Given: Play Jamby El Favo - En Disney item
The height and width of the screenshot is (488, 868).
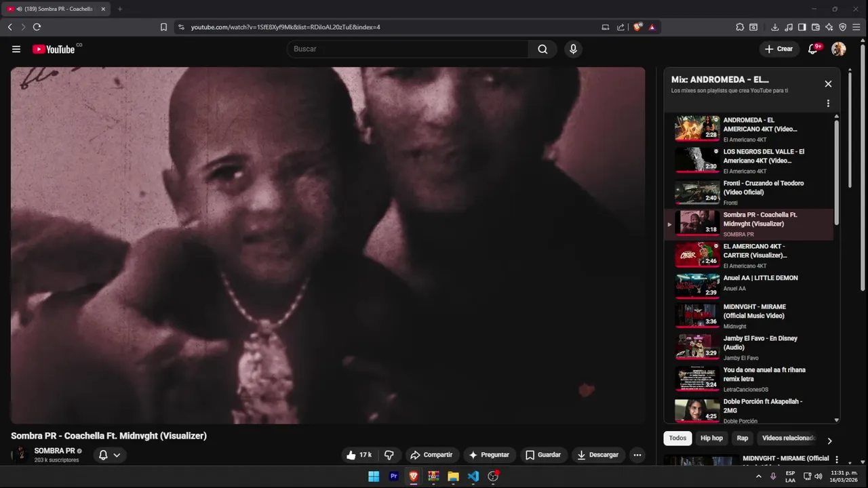Looking at the screenshot, I should pyautogui.click(x=747, y=347).
